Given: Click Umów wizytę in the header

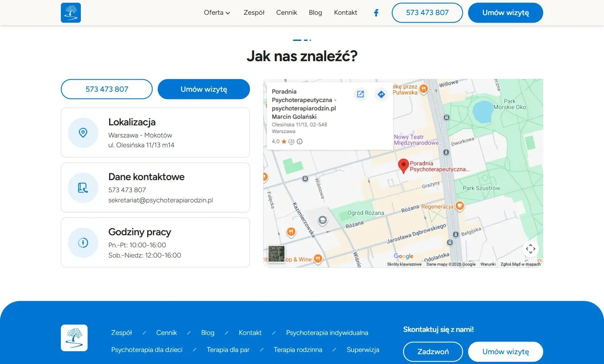Looking at the screenshot, I should (x=505, y=13).
